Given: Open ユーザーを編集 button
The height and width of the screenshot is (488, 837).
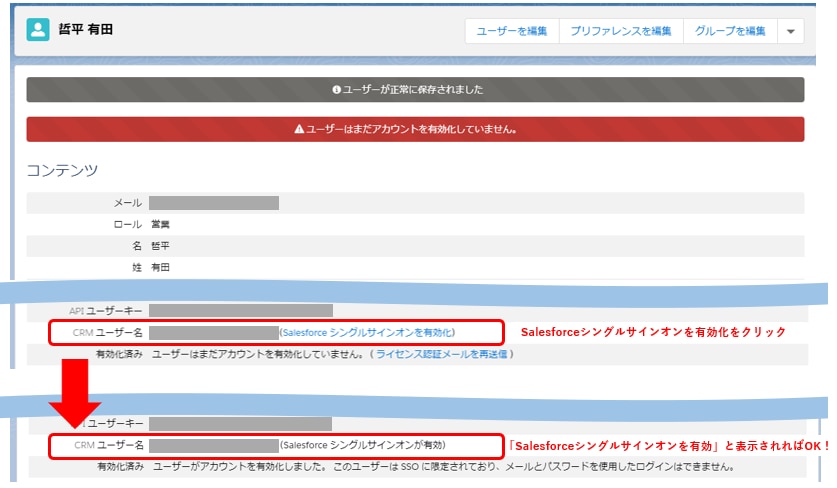Looking at the screenshot, I should pos(512,31).
